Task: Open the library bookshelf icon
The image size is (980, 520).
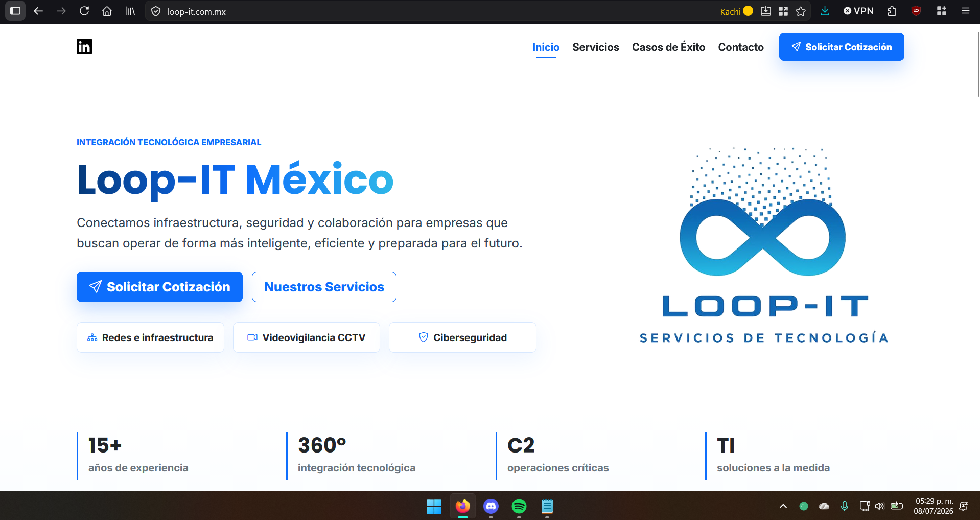Action: pos(130,11)
